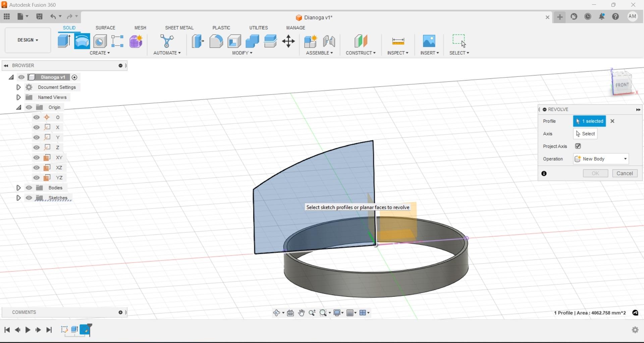This screenshot has width=644, height=343.
Task: Select the Offset Face tool
Action: [x=270, y=41]
